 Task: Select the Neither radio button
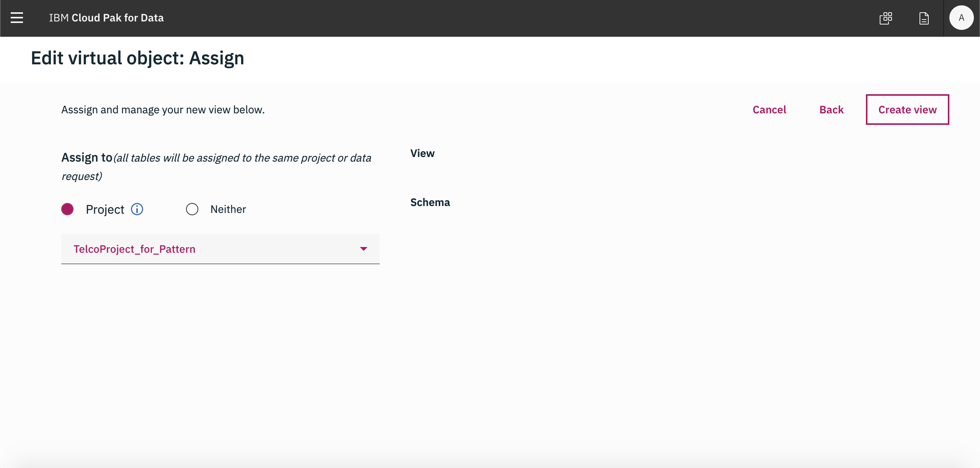tap(192, 209)
